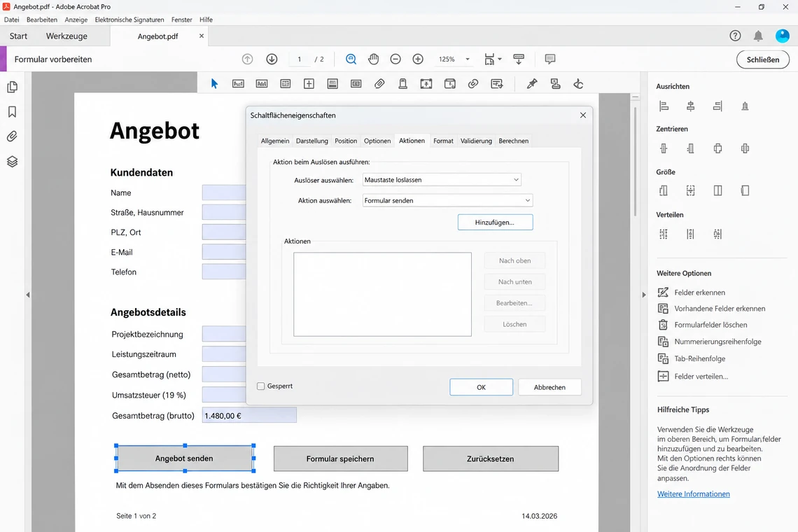Zoom out with the minus icon
Viewport: 798px width, 532px height.
[395, 59]
